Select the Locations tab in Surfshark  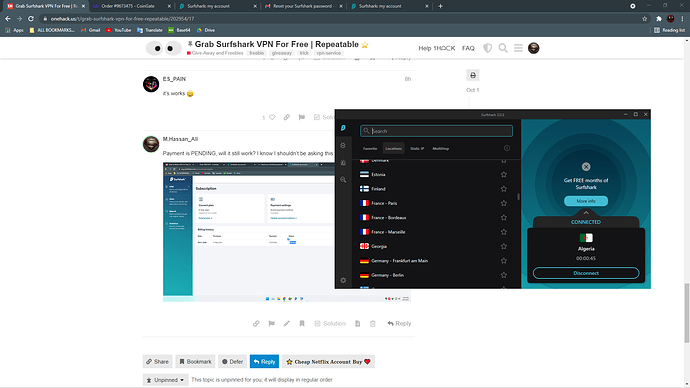393,149
